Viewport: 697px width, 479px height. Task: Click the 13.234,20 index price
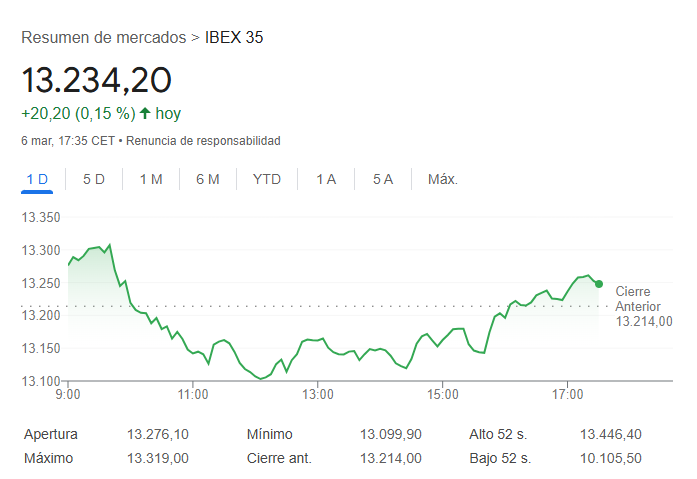click(97, 80)
